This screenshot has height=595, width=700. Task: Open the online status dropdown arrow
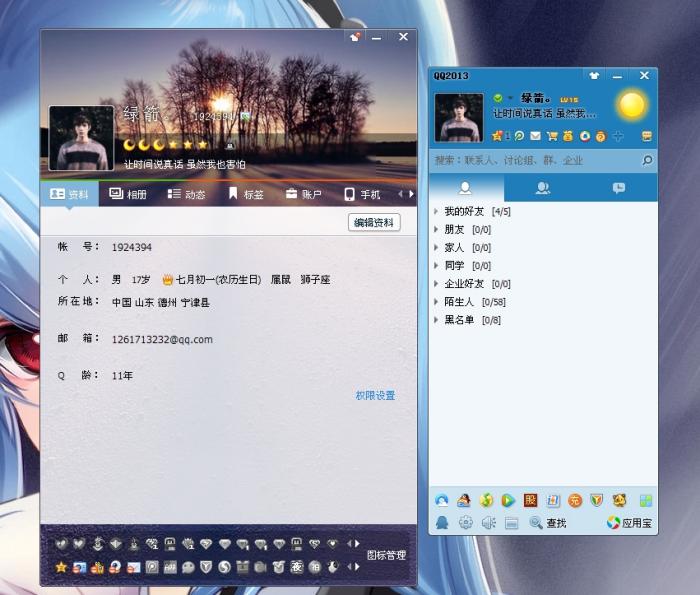(509, 98)
